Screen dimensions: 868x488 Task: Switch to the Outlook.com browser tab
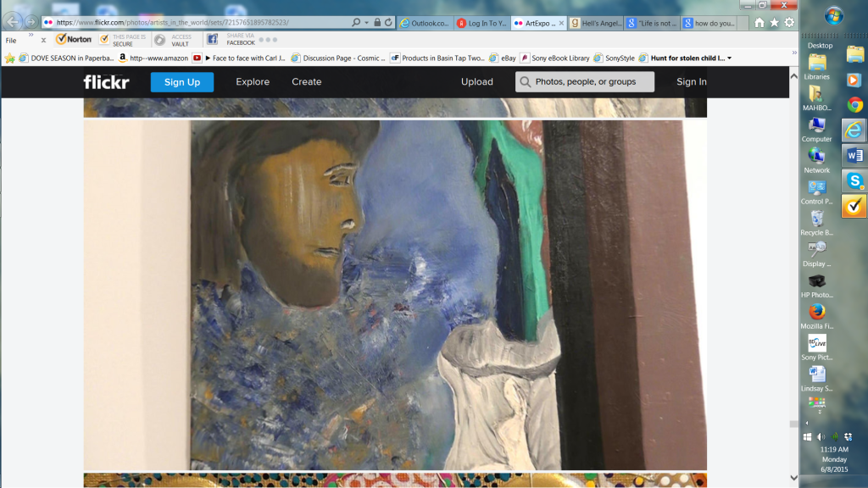pyautogui.click(x=424, y=23)
